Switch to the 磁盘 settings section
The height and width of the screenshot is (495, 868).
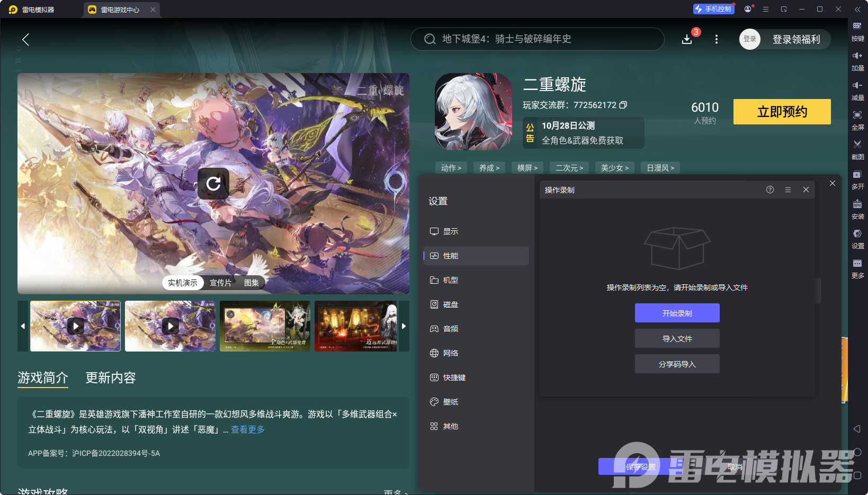[x=451, y=304]
